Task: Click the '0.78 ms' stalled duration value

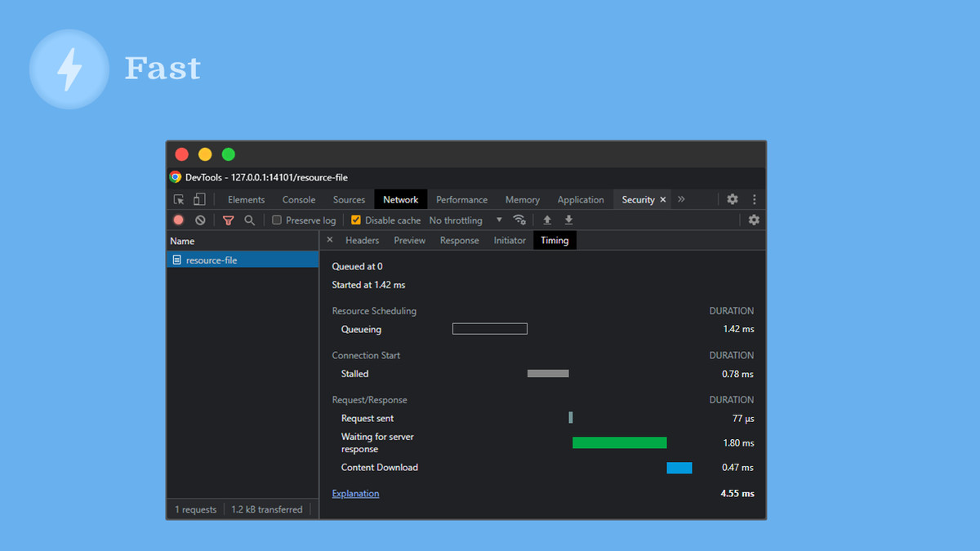Action: (737, 374)
